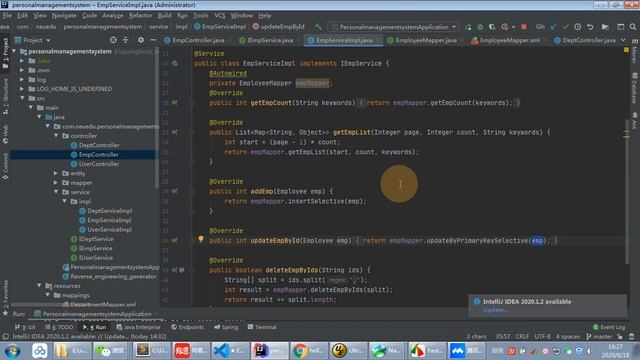Open run configuration dropdown PersonalmanagementsystemApplication
The height and width of the screenshot is (360, 640).
pos(394,27)
